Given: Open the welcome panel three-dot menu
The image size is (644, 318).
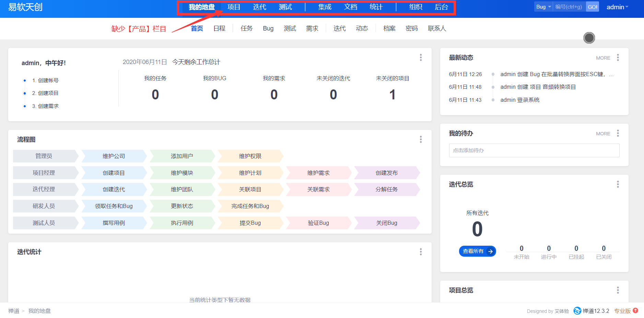Looking at the screenshot, I should tap(421, 58).
